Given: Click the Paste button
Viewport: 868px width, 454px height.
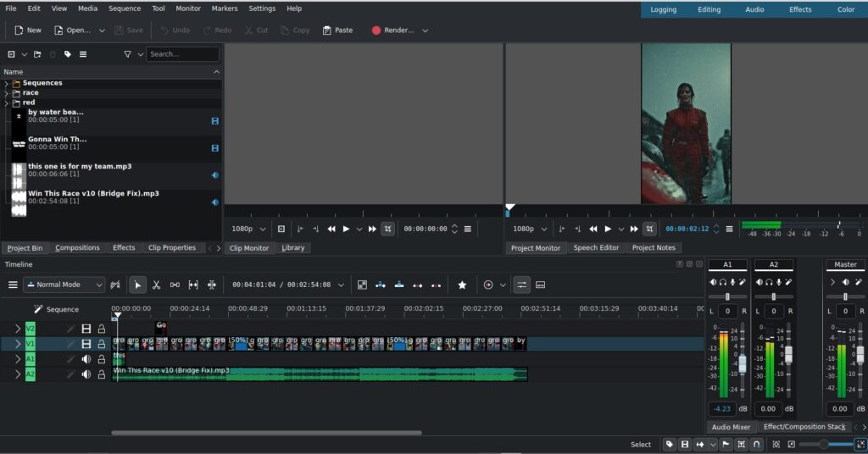Looking at the screenshot, I should click(x=337, y=30).
